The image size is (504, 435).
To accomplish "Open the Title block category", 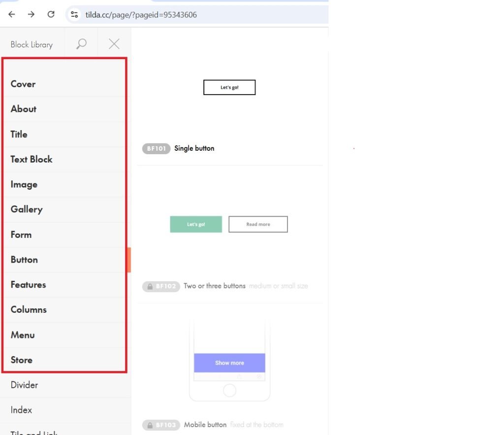I will pyautogui.click(x=19, y=134).
